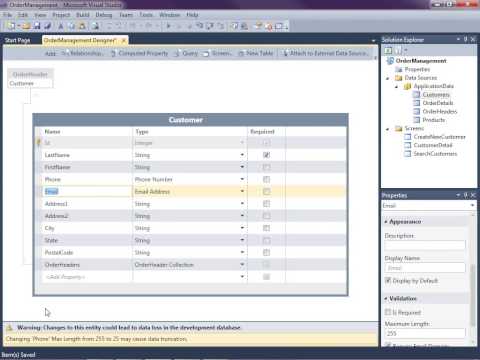480x360 pixels.
Task: Click the OrderManagement project icon in tree
Action: tap(390, 61)
